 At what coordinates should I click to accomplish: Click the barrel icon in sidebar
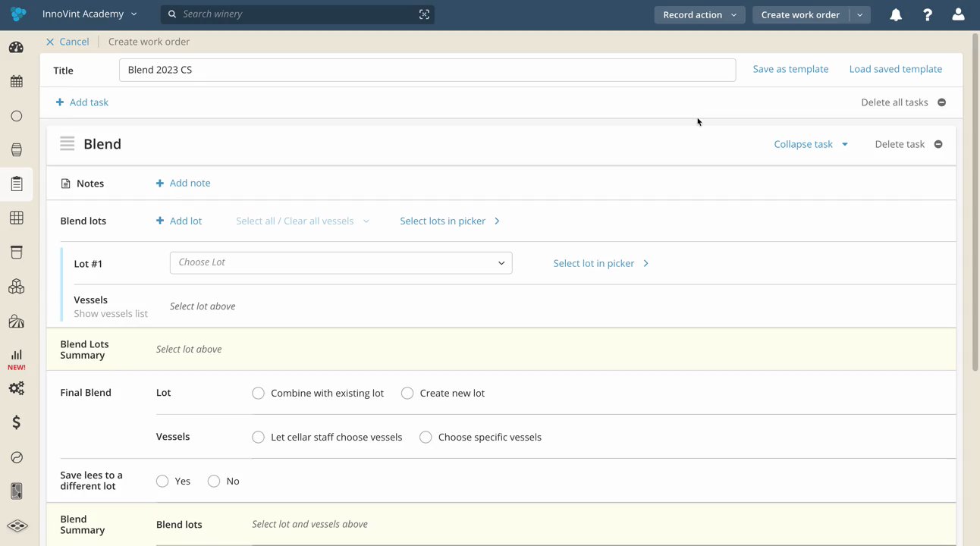click(x=16, y=150)
